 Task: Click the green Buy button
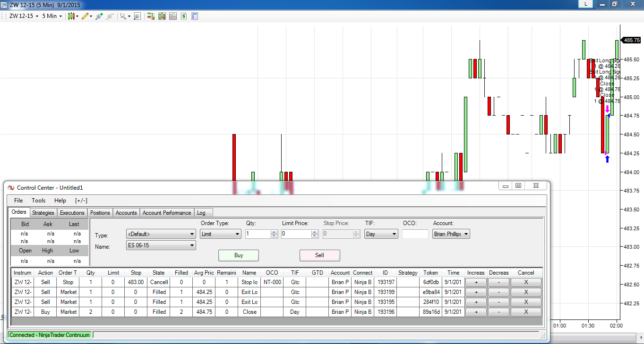pos(239,255)
